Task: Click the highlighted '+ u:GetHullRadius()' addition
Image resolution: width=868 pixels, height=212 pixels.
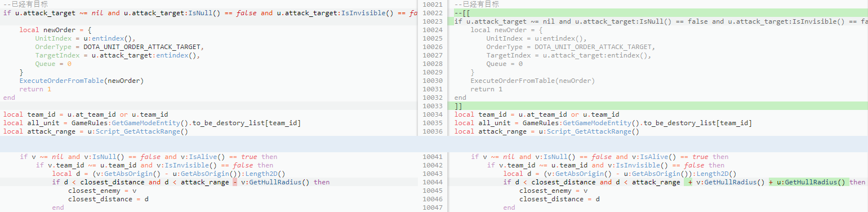Action: point(808,182)
